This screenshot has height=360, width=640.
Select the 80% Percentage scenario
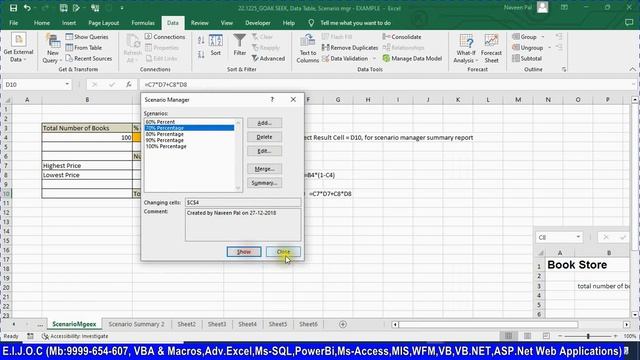[189, 134]
